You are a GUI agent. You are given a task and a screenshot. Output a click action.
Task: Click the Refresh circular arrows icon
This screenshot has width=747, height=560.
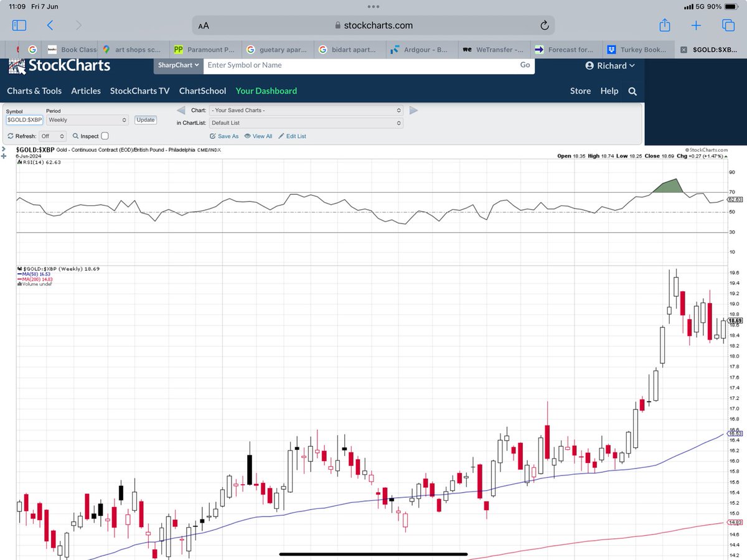[11, 136]
